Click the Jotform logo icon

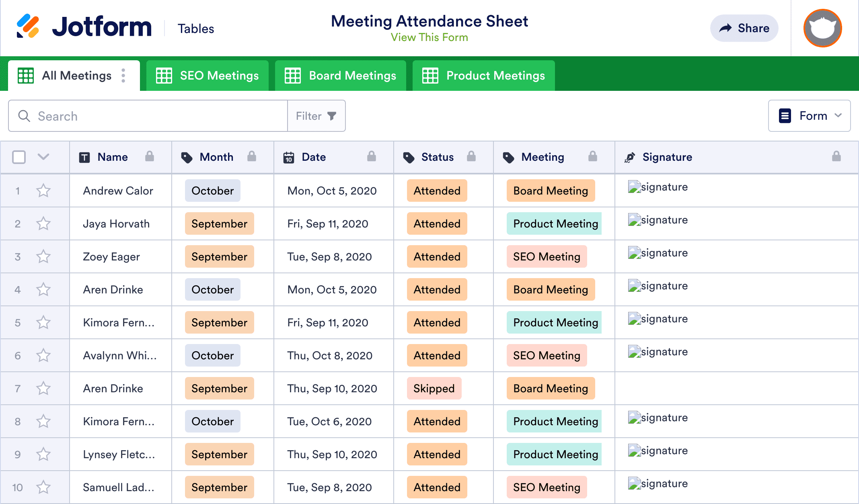point(28,27)
